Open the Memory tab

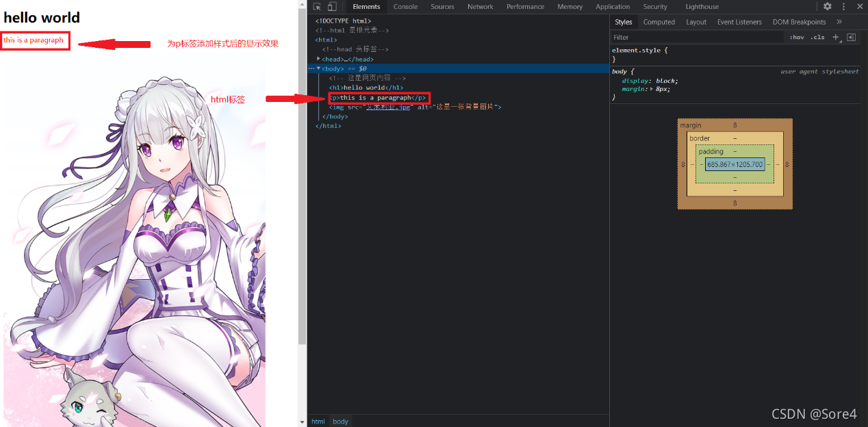pyautogui.click(x=570, y=7)
